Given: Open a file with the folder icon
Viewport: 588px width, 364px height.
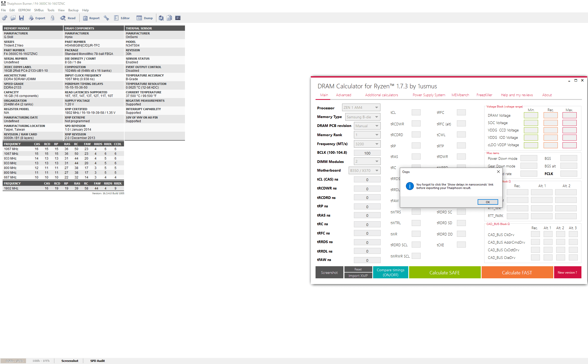Looking at the screenshot, I should (13, 18).
